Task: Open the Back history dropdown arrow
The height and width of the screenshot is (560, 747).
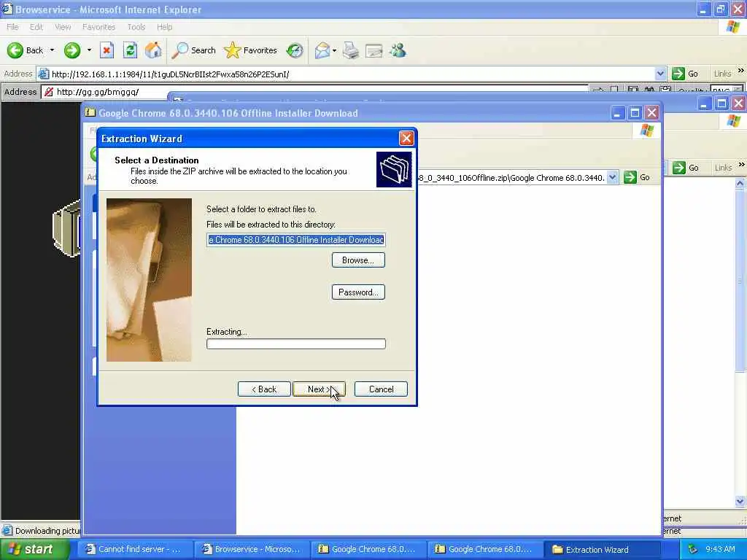Action: (52, 50)
